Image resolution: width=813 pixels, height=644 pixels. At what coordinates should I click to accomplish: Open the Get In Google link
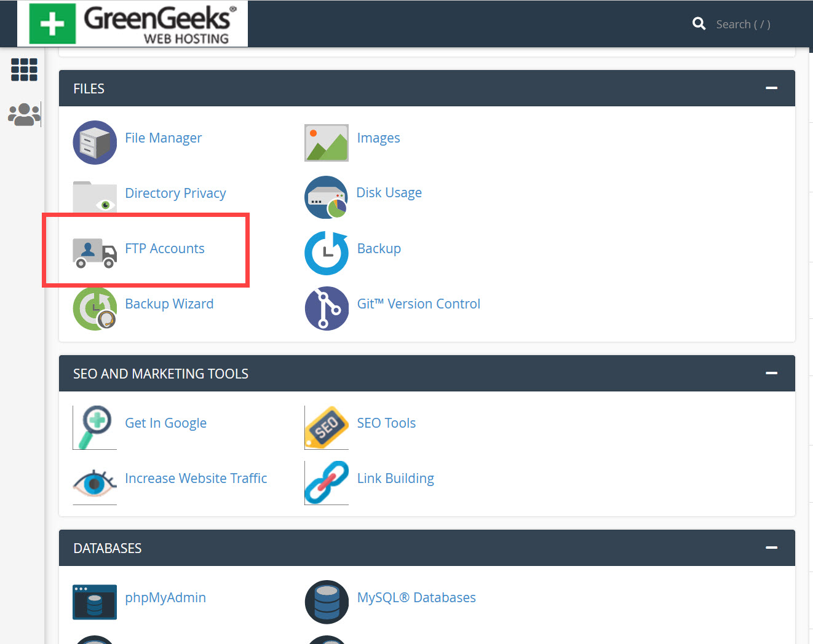pos(165,423)
